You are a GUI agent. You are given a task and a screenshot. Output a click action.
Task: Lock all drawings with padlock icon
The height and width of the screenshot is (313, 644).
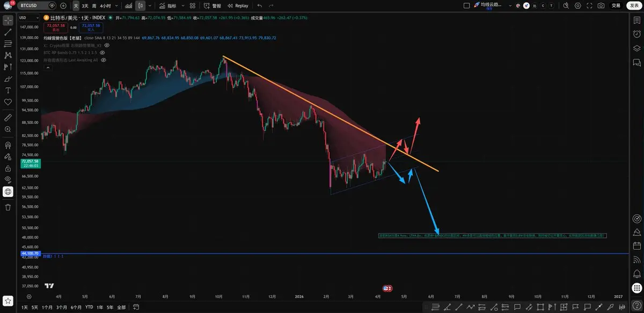[8, 168]
